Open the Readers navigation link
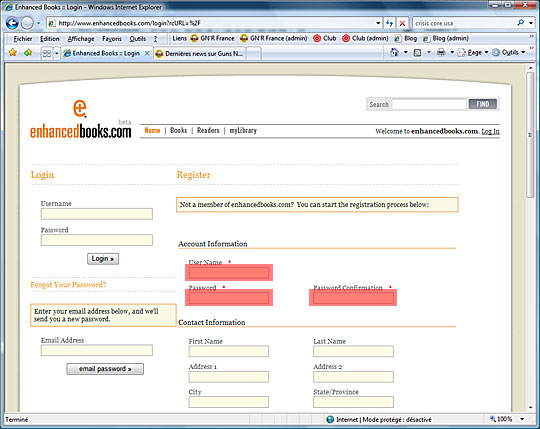The height and width of the screenshot is (429, 540). tap(208, 130)
